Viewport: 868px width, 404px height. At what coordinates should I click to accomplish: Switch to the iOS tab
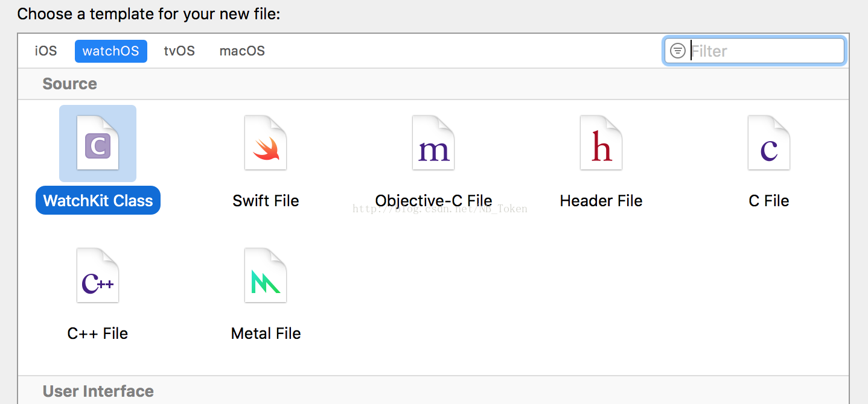tap(46, 51)
